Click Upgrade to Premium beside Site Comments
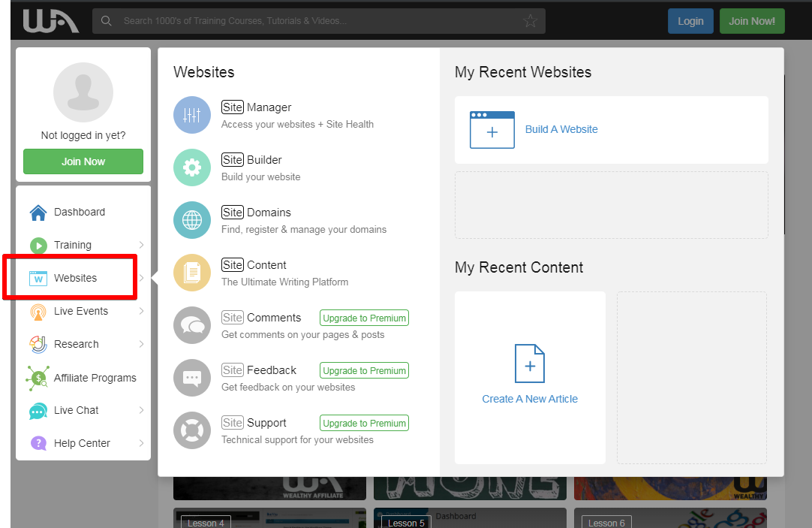The image size is (812, 528). 364,318
